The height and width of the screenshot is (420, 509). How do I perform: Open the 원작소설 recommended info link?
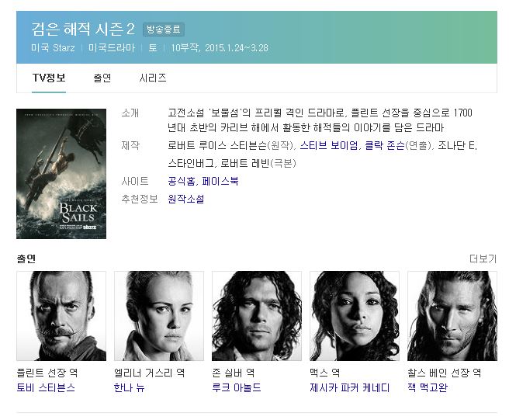coord(186,199)
